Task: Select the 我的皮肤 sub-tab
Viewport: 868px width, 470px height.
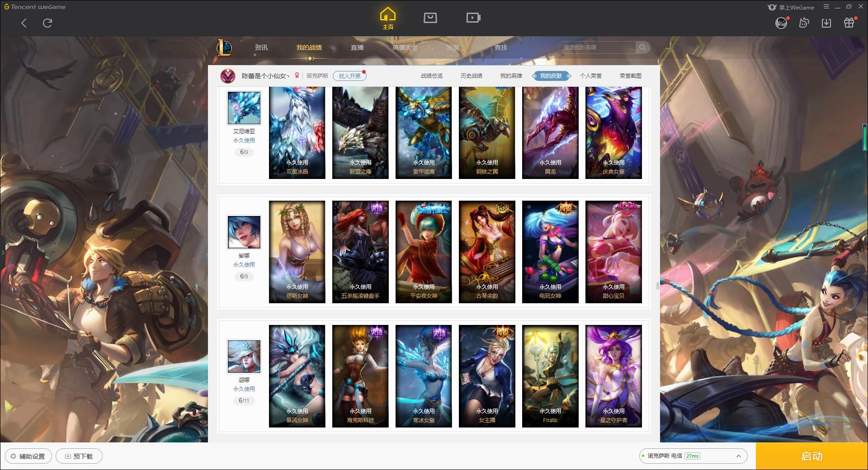Action: pyautogui.click(x=551, y=76)
